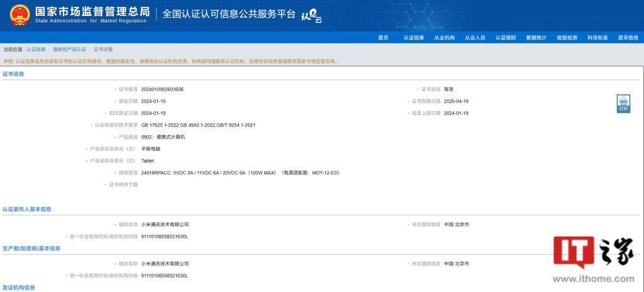This screenshot has width=644, height=292.
Task: Click the national emblem logo
Action: 19,15
